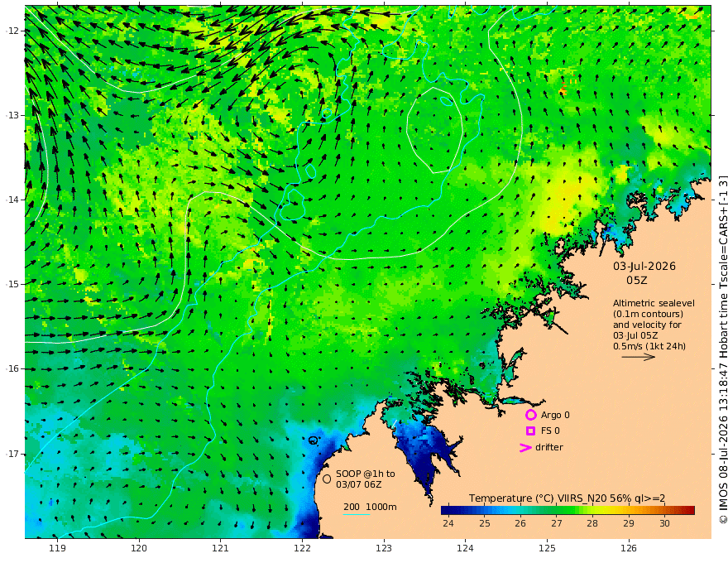Click the SOOP circle legend marker
The width and height of the screenshot is (728, 563).
point(327,479)
